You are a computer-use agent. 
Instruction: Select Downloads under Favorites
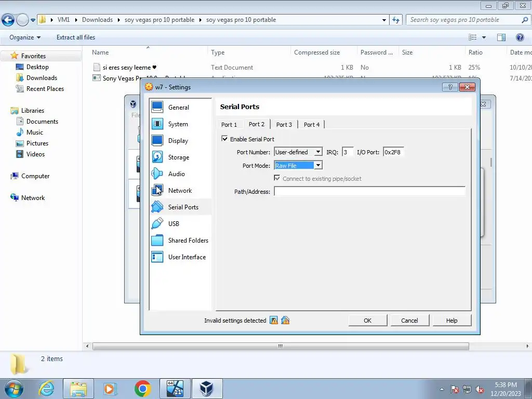(42, 78)
